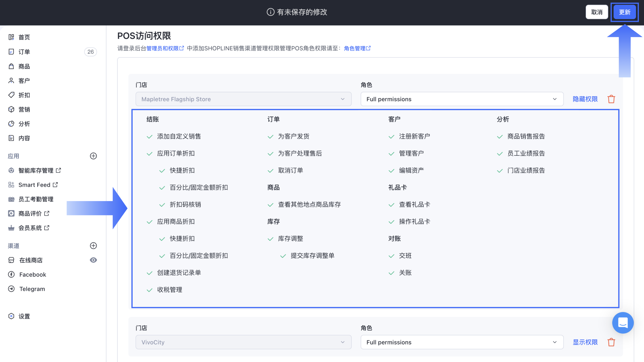
Task: Click 显示权限 for VivoCity store
Action: [585, 342]
